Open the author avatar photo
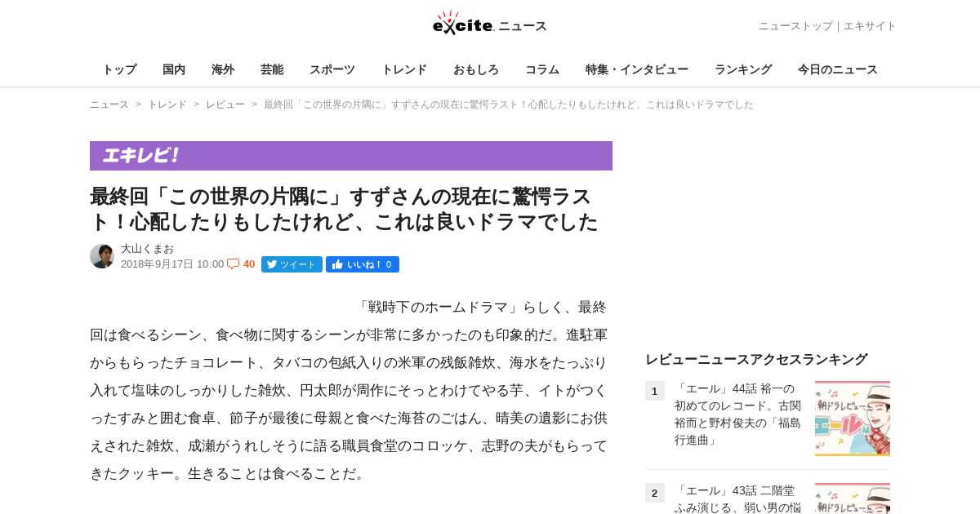This screenshot has height=514, width=980. pos(102,256)
